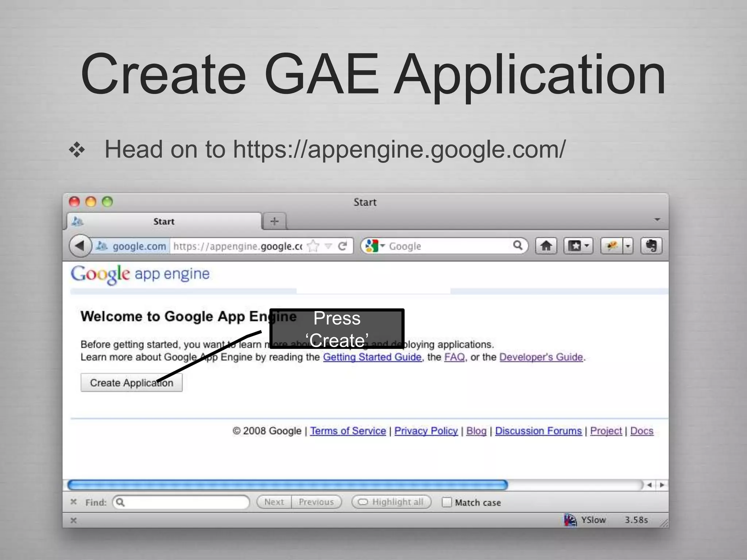Open the Bookmarks menu button

(x=578, y=246)
